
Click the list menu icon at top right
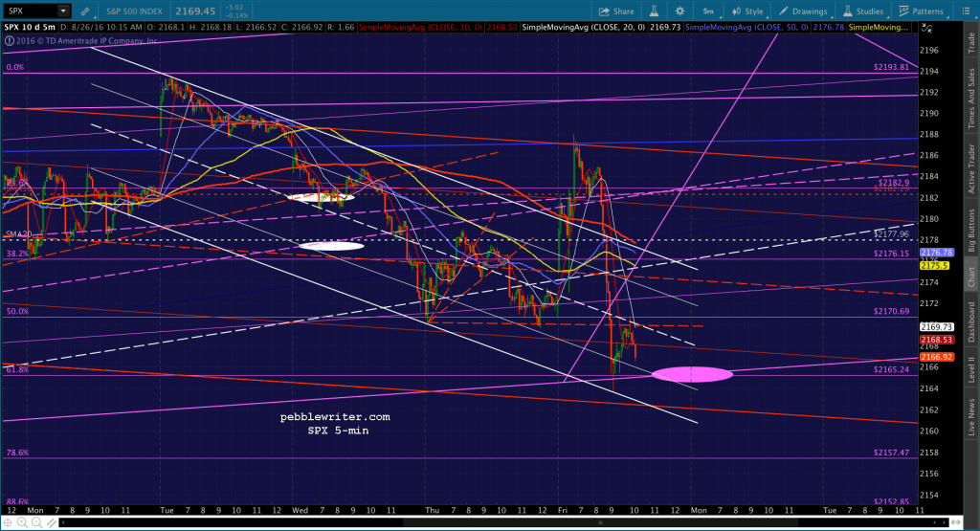(966, 11)
